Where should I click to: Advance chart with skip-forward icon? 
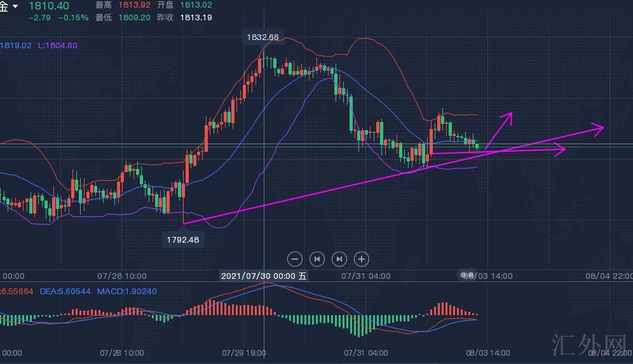click(339, 259)
